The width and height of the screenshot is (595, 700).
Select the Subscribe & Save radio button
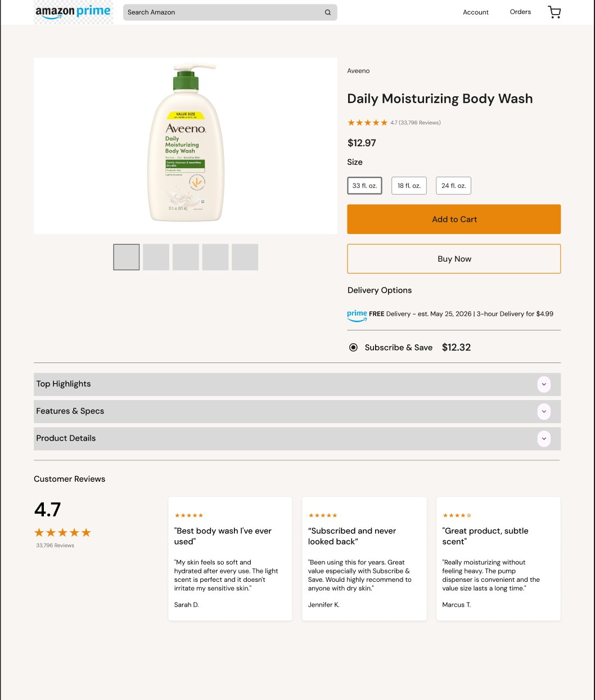pyautogui.click(x=353, y=347)
